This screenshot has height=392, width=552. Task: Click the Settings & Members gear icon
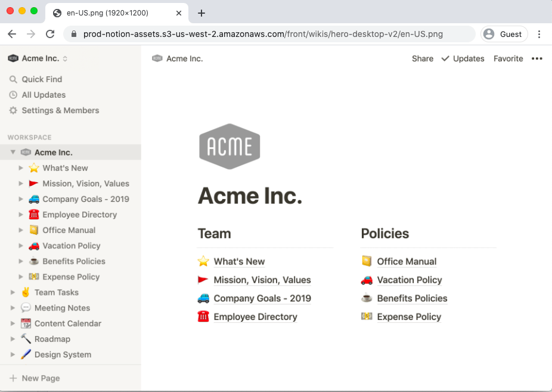point(13,110)
